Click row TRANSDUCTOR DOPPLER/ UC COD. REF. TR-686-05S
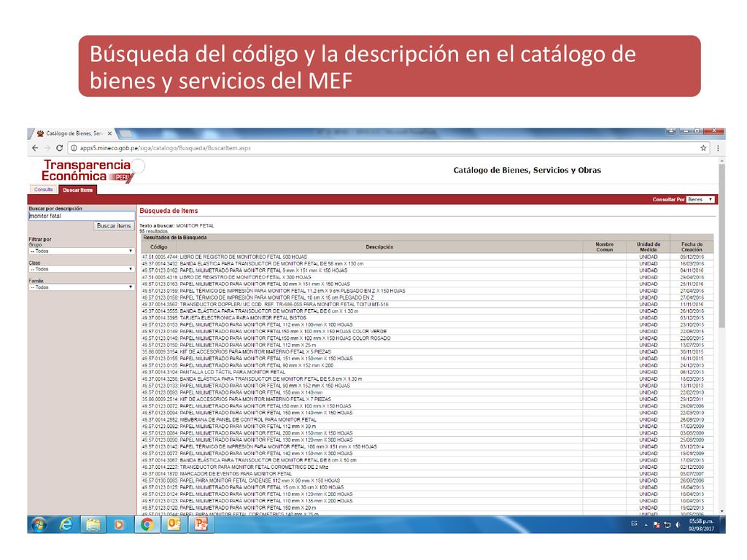Image resolution: width=747 pixels, height=560 pixels. [427, 304]
